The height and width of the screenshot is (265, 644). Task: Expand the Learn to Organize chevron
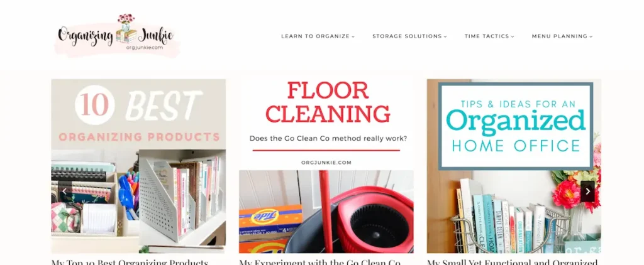click(x=353, y=36)
